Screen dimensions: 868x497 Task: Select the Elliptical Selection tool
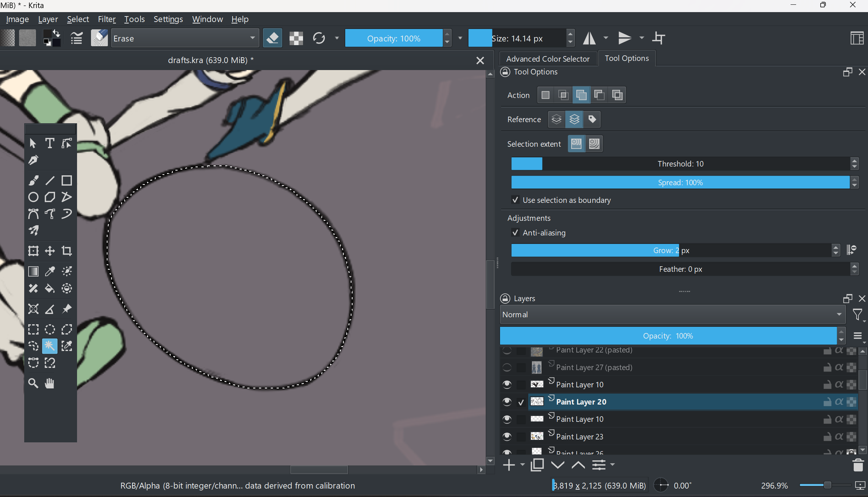[50, 329]
